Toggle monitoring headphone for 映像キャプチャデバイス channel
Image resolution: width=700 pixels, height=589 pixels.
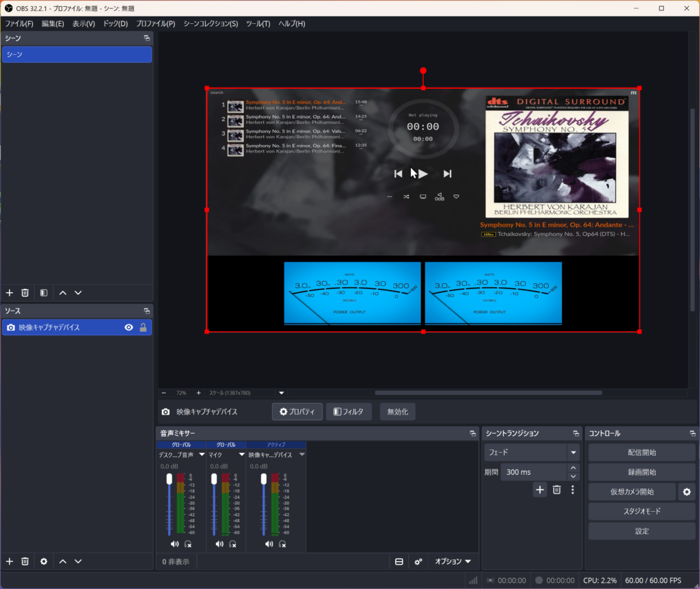pos(282,544)
